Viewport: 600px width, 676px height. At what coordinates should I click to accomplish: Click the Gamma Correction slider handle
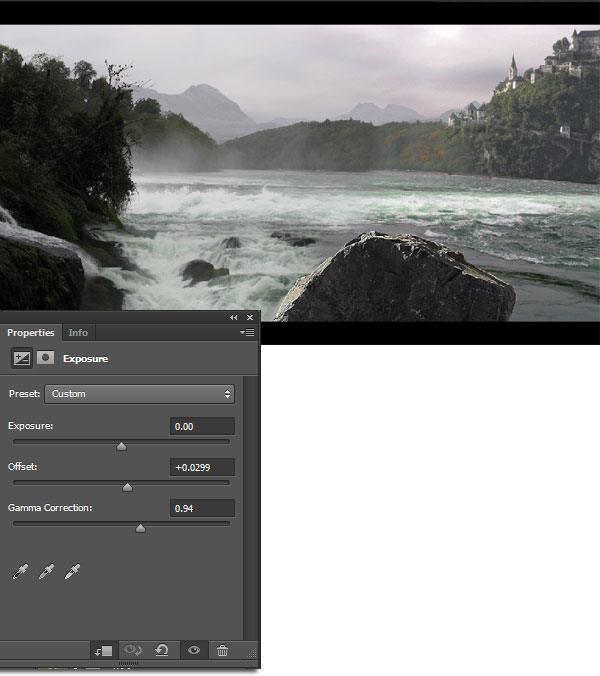click(x=141, y=528)
